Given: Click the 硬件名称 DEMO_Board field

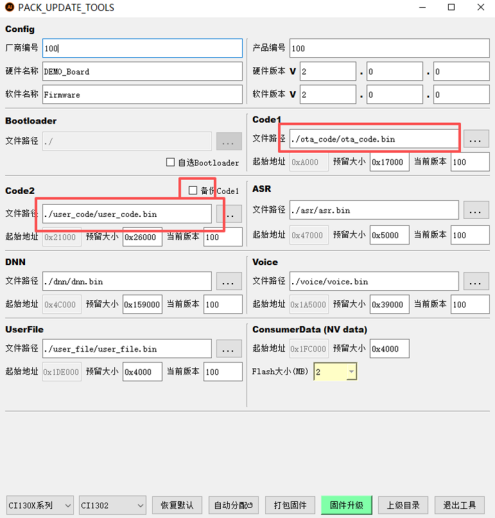Looking at the screenshot, I should [x=142, y=71].
